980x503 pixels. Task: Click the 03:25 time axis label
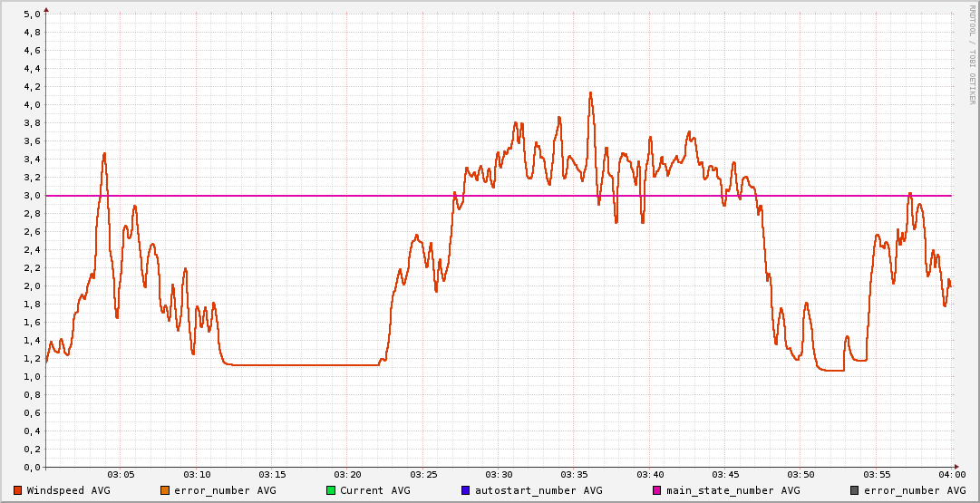423,476
